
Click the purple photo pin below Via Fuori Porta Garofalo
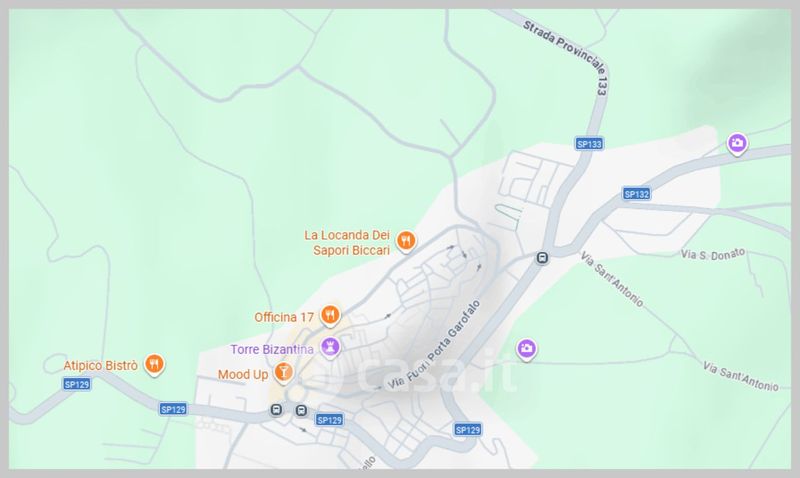pos(527,349)
